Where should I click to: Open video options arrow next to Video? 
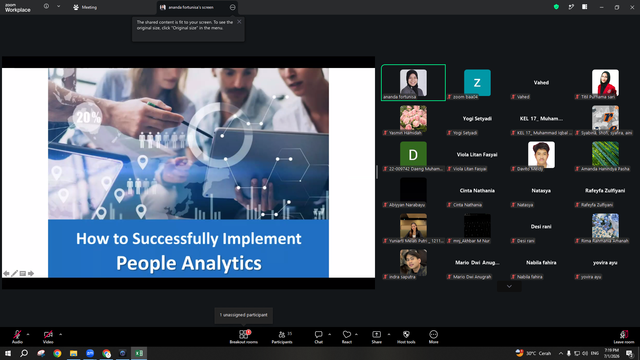[60, 334]
